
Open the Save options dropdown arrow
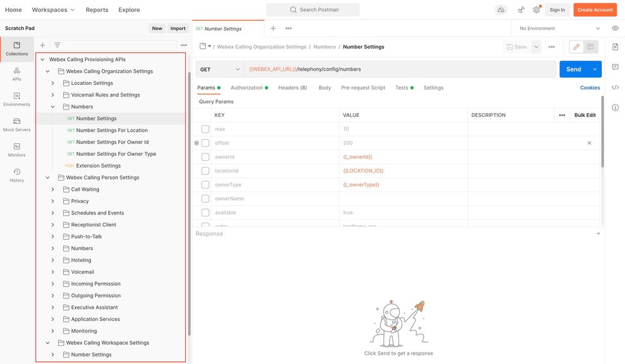[537, 47]
